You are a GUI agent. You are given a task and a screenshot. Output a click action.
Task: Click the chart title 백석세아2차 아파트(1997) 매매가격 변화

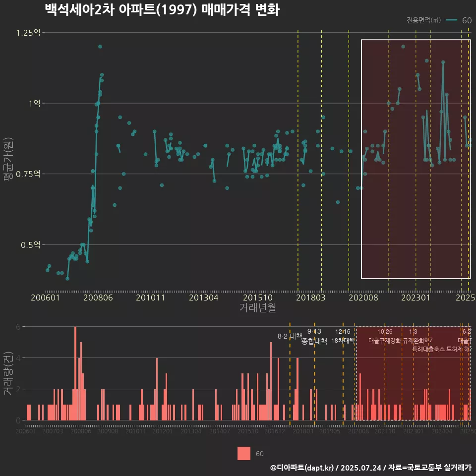[x=162, y=10]
